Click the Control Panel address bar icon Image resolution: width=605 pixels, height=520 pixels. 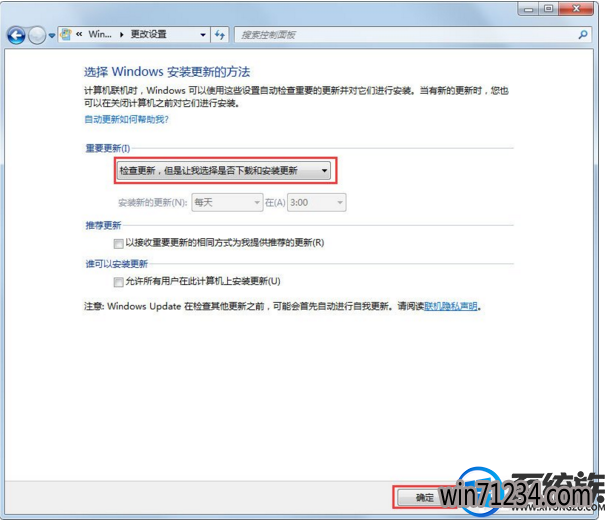(x=66, y=34)
